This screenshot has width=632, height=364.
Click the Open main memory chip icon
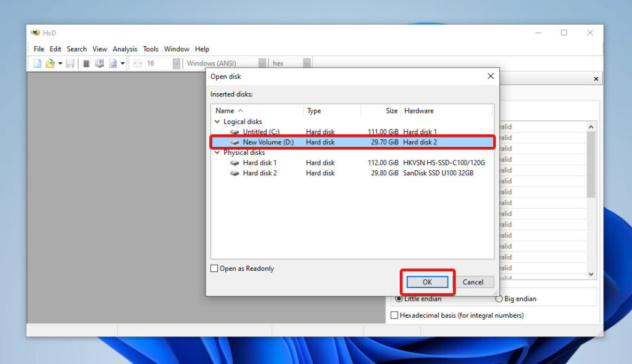pos(86,64)
